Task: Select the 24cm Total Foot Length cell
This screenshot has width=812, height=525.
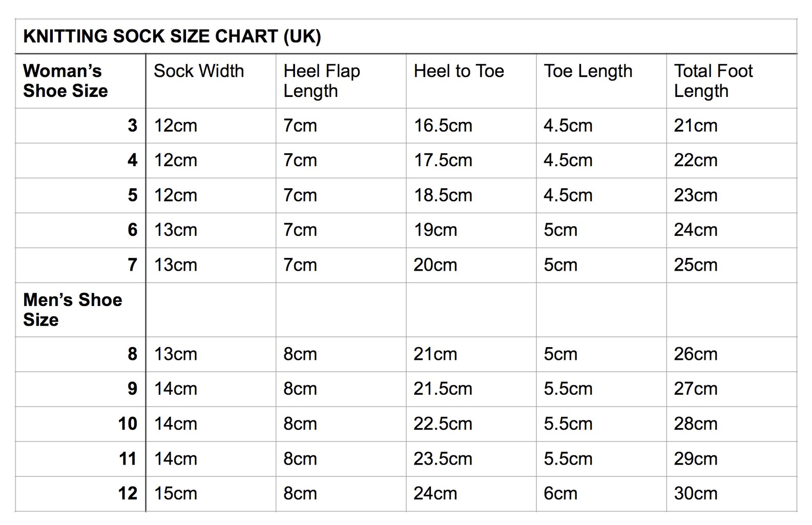Action: tap(695, 230)
